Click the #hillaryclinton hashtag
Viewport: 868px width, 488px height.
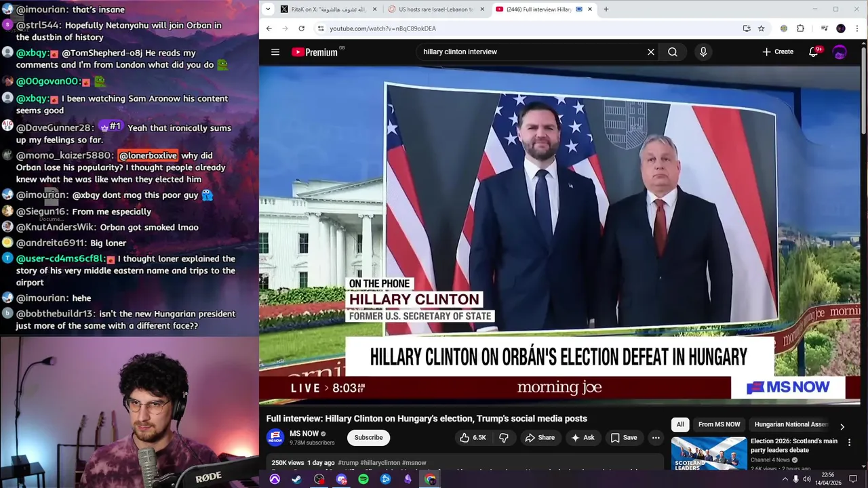(380, 463)
